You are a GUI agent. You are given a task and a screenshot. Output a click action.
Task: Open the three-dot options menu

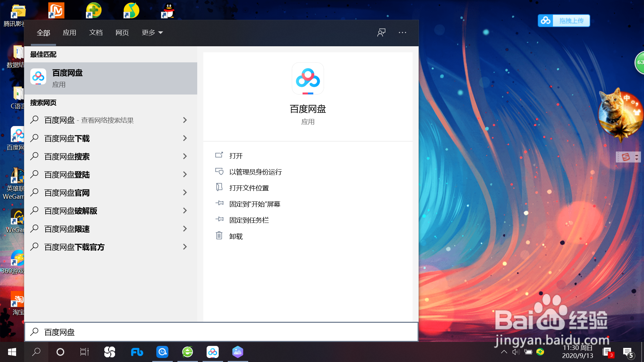pyautogui.click(x=402, y=33)
